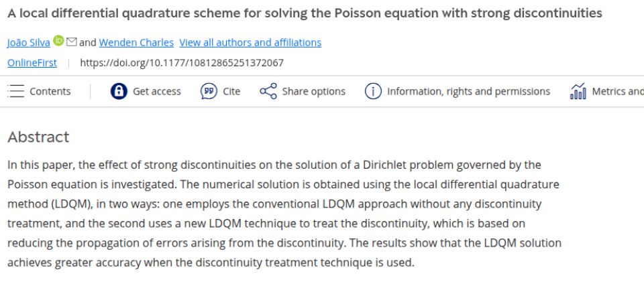Open Information, rights and permissions
This screenshot has height=284, width=644.
point(468,91)
